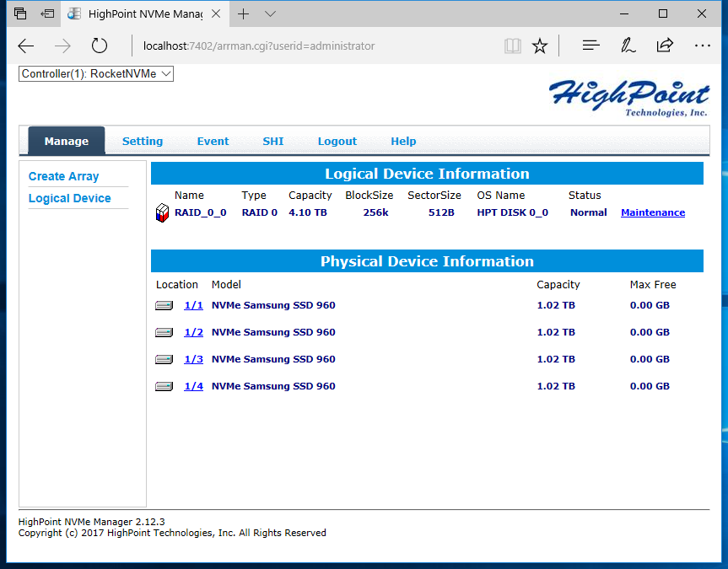Click the RAID 0 type value

click(260, 212)
